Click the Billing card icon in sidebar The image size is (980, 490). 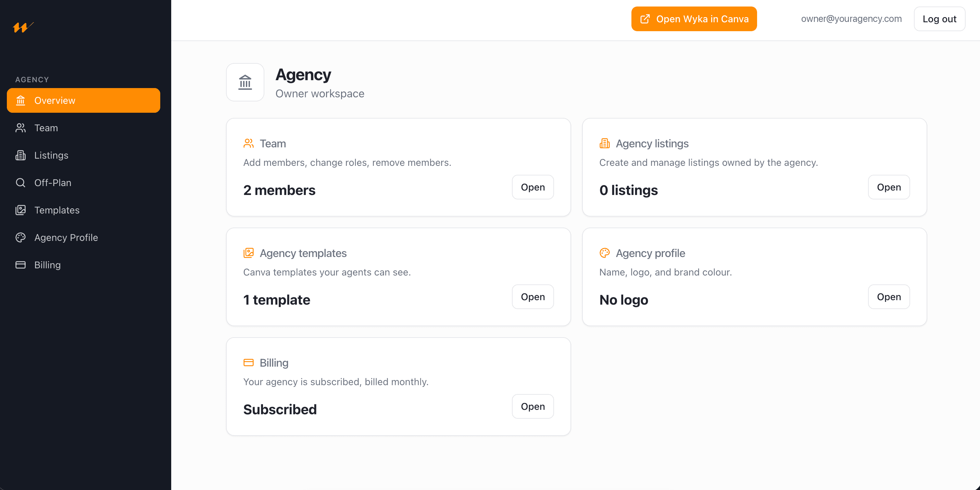pos(21,265)
